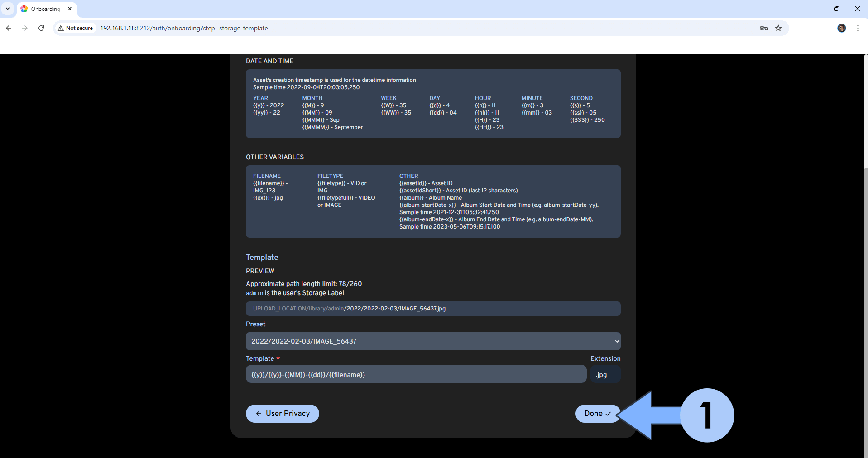Click the page vertical scrollbar

pos(865,312)
